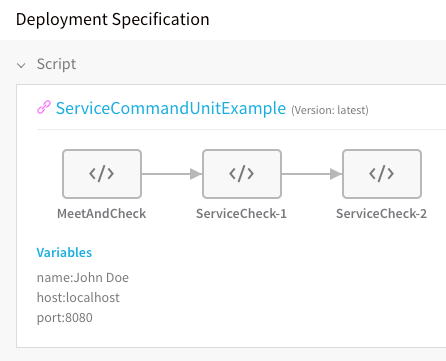This screenshot has width=446, height=361.
Task: Collapse the Script section chevron
Action: [21, 65]
